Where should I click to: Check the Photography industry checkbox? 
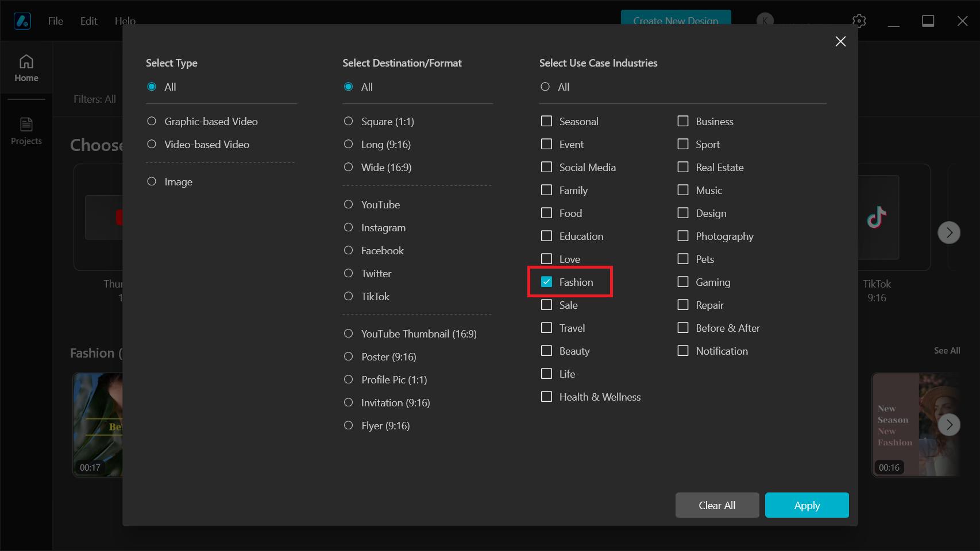pos(683,236)
